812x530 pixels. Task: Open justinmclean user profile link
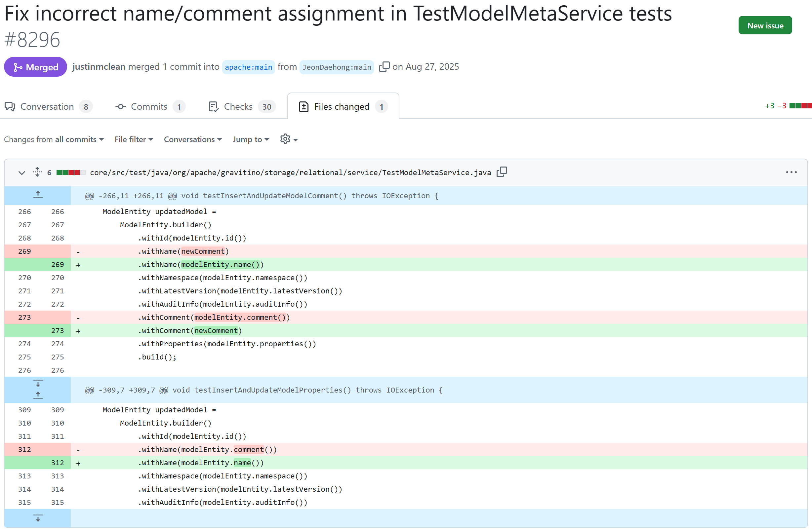tap(99, 66)
